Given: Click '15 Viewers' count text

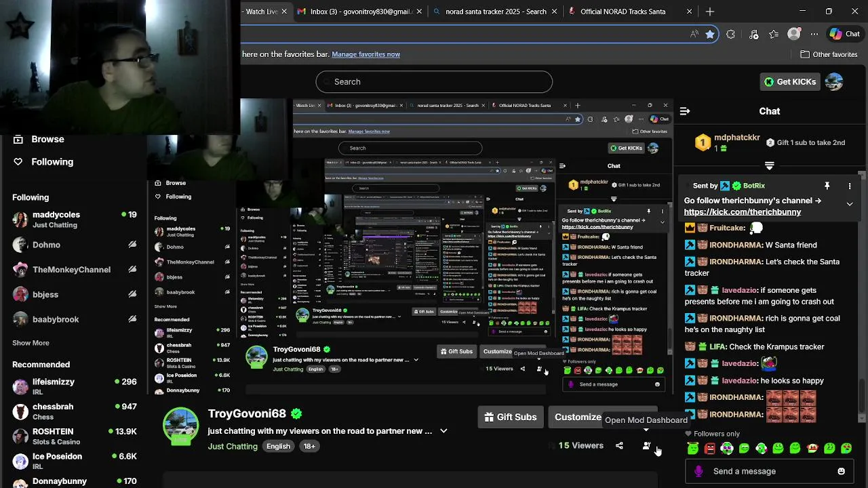Looking at the screenshot, I should [x=580, y=445].
